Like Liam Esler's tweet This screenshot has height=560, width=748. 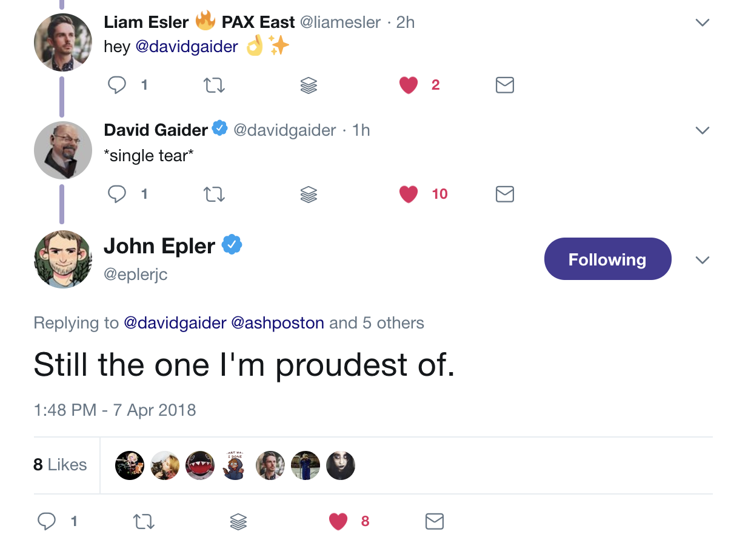point(409,85)
